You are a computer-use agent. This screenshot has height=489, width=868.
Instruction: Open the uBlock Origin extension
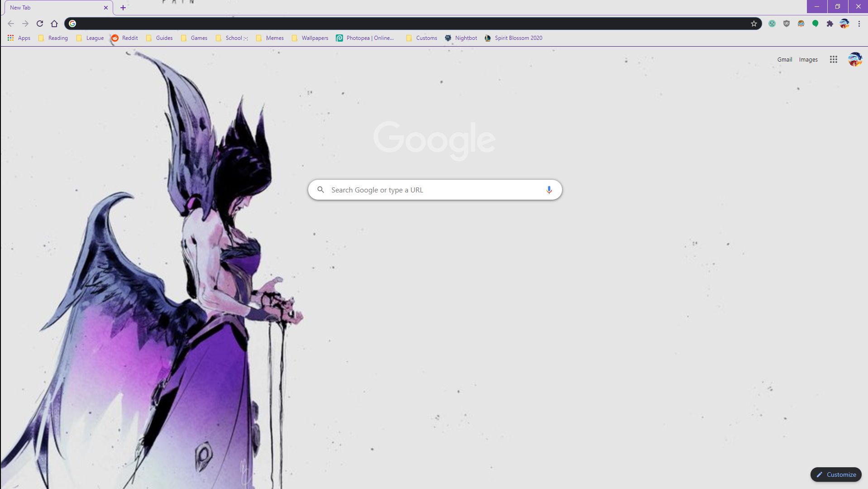coord(786,24)
